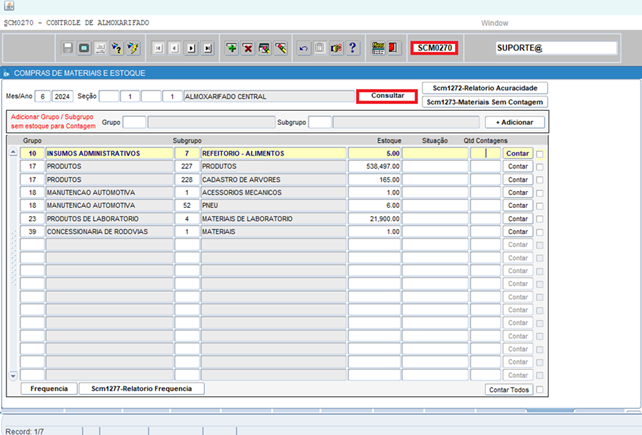Open the Window menu
642x435 pixels.
[495, 23]
